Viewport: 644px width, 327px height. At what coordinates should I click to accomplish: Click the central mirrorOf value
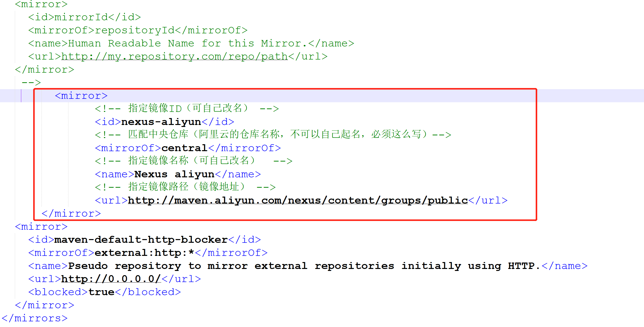coord(184,148)
